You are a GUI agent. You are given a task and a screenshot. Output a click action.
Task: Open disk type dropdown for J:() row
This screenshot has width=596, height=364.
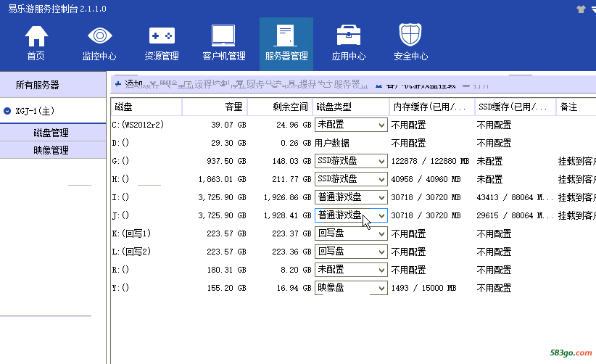pyautogui.click(x=351, y=215)
